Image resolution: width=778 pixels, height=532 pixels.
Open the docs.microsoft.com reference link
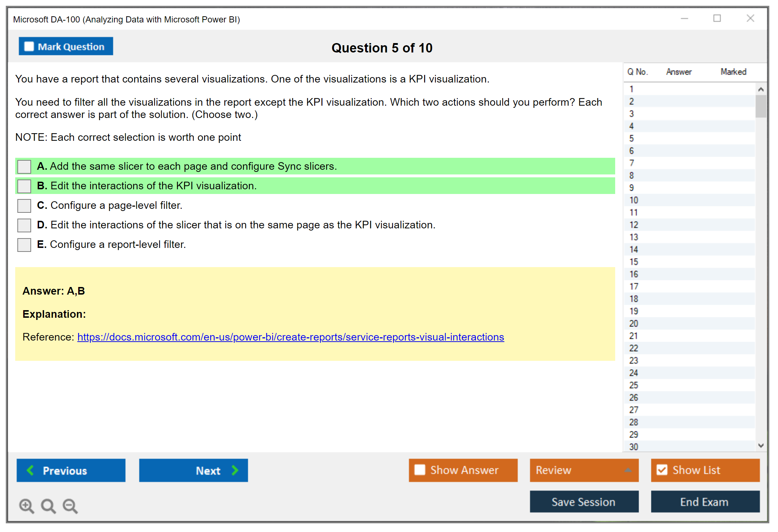[290, 337]
